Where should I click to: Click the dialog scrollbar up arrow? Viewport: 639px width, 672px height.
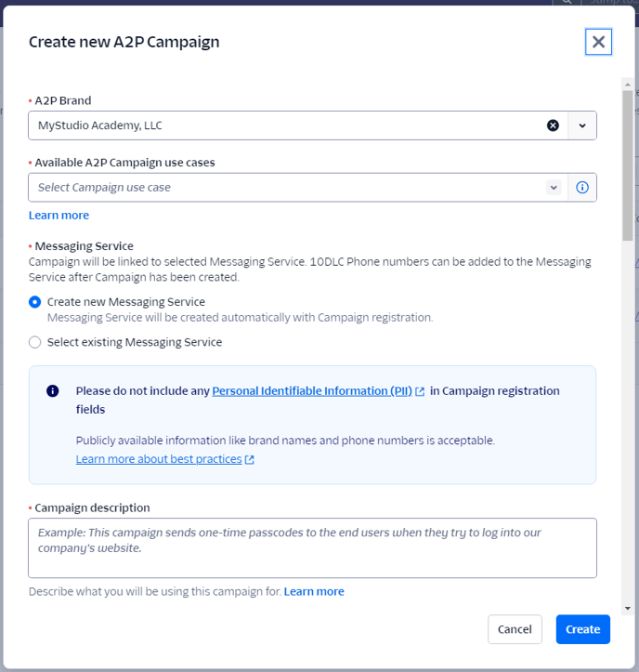click(628, 85)
